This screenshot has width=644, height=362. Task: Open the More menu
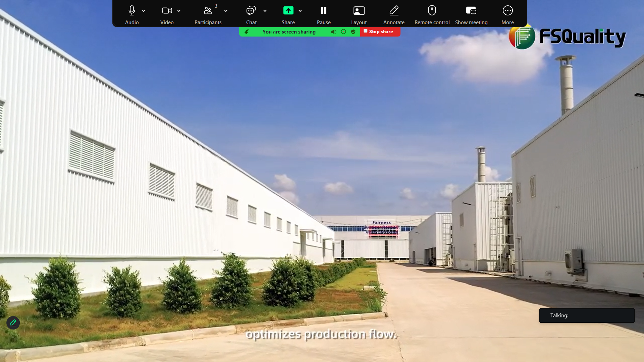(507, 11)
